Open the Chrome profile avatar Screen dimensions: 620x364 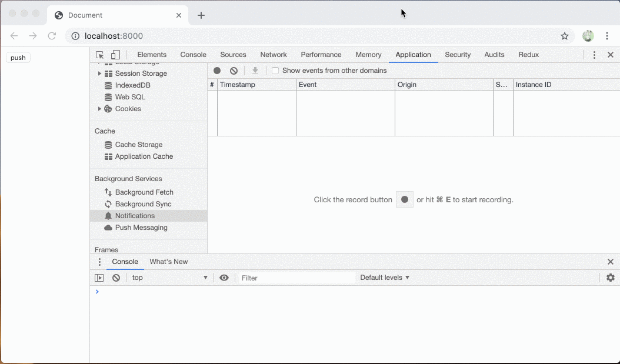coord(588,36)
